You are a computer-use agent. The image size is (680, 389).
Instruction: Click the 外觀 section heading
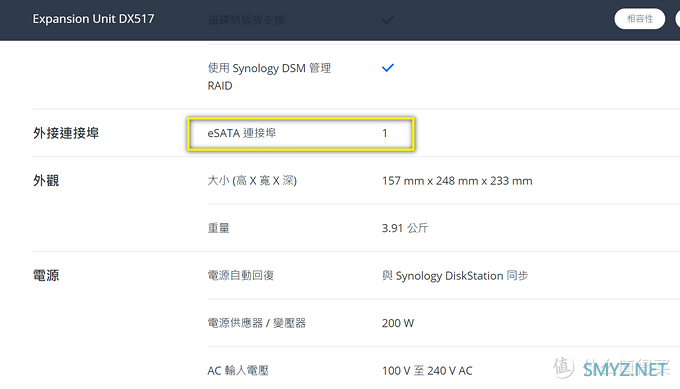pos(46,180)
